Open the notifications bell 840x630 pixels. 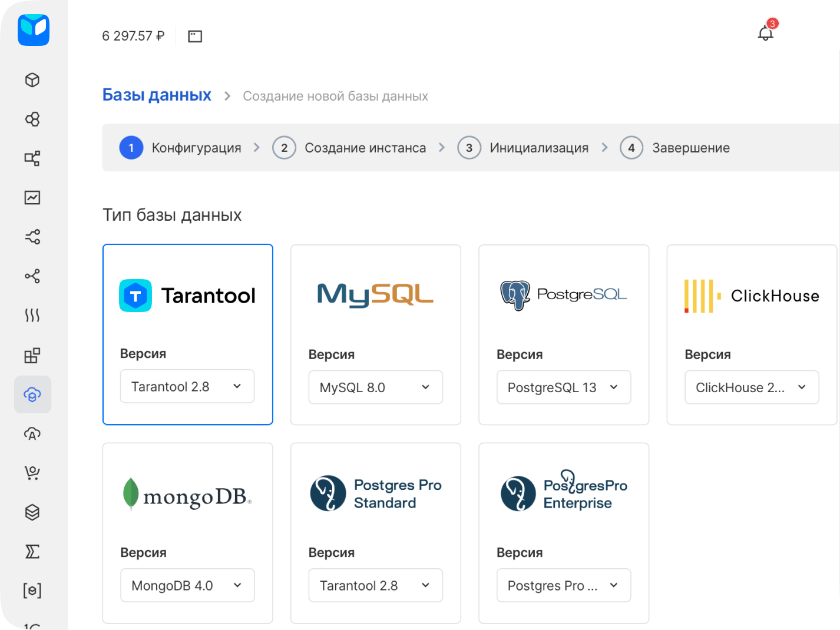click(x=766, y=33)
